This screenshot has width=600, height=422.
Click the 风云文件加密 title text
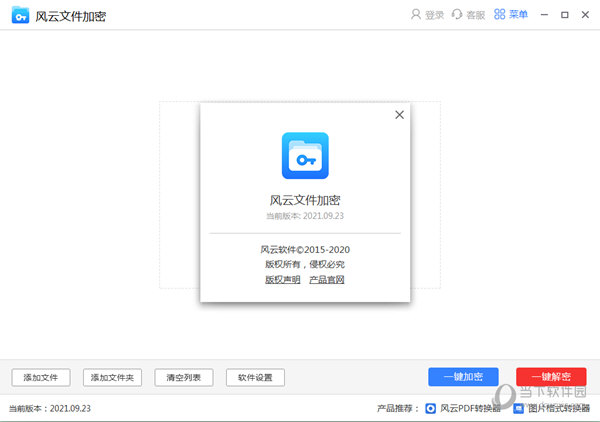(x=71, y=16)
